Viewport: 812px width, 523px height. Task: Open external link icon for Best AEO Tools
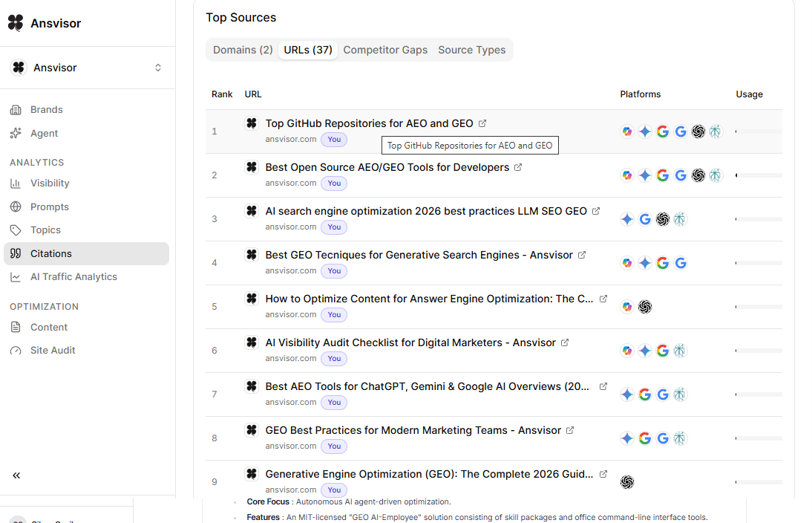coord(603,386)
